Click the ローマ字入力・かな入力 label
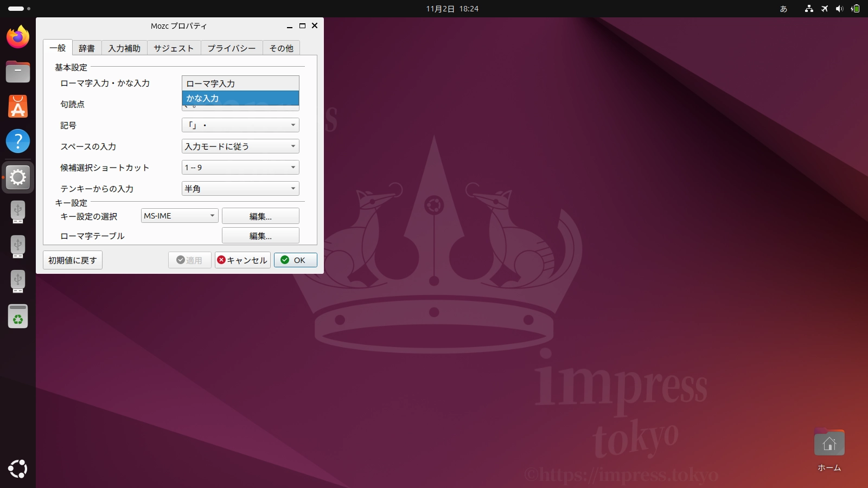The height and width of the screenshot is (488, 868). pyautogui.click(x=105, y=83)
